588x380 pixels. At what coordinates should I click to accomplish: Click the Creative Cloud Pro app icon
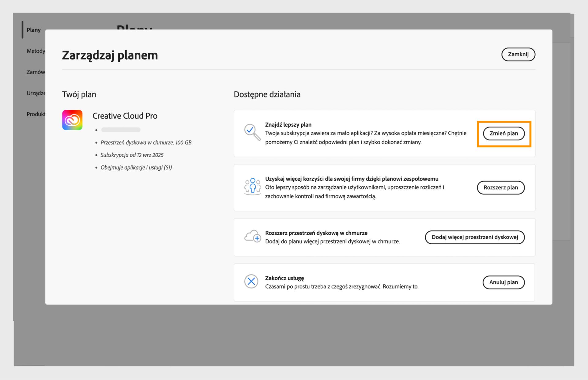(x=72, y=120)
